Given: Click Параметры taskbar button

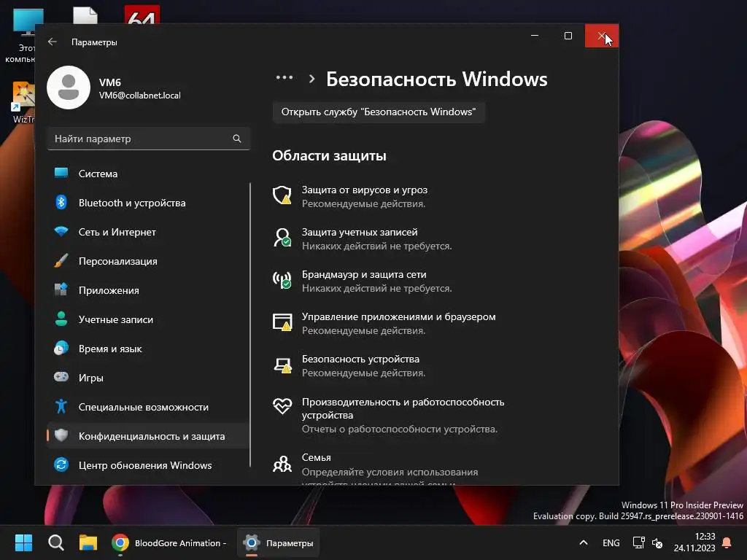Looking at the screenshot, I should click(x=279, y=542).
